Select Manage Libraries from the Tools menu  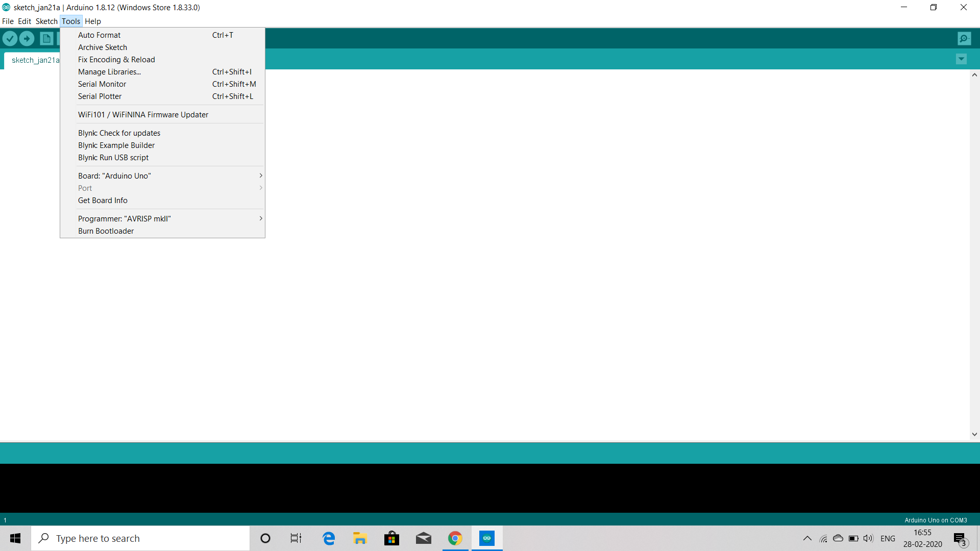pos(109,72)
